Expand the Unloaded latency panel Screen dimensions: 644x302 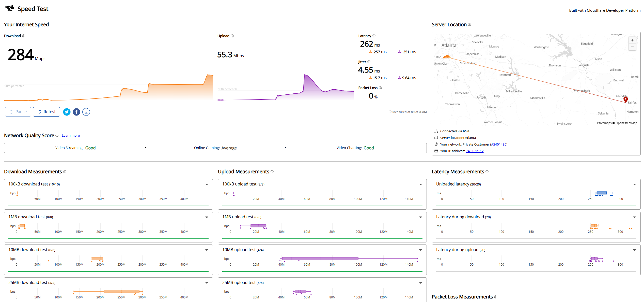point(635,184)
